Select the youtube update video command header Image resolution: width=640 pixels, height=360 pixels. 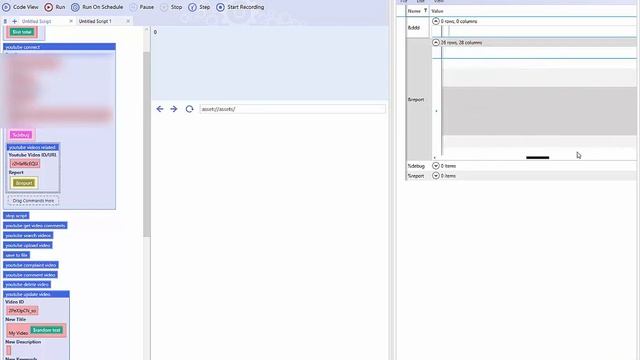(x=36, y=294)
